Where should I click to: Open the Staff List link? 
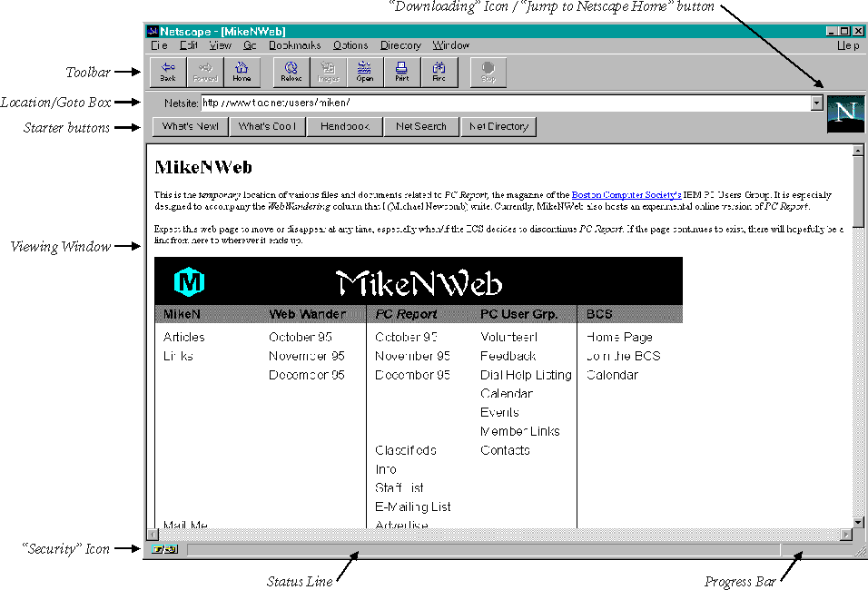(399, 487)
